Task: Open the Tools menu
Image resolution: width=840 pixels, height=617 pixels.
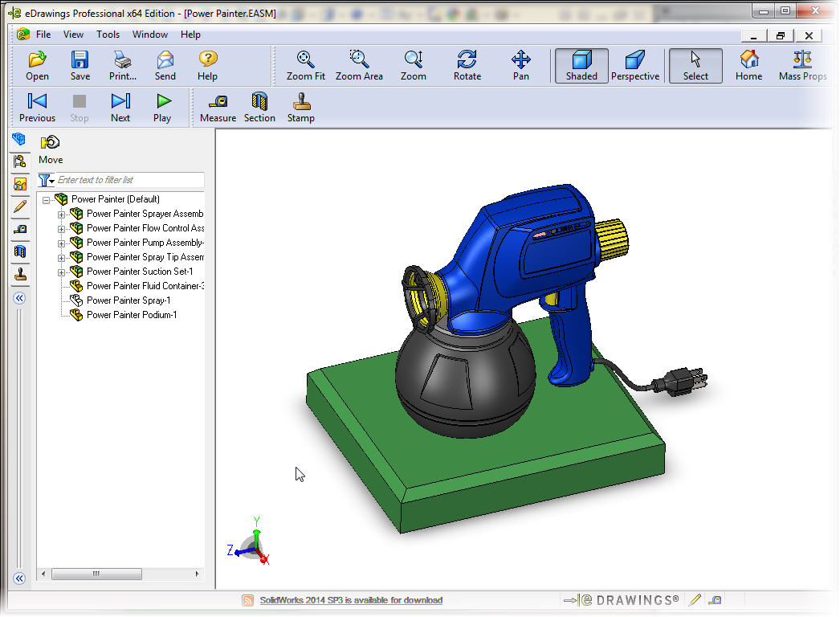Action: [108, 35]
